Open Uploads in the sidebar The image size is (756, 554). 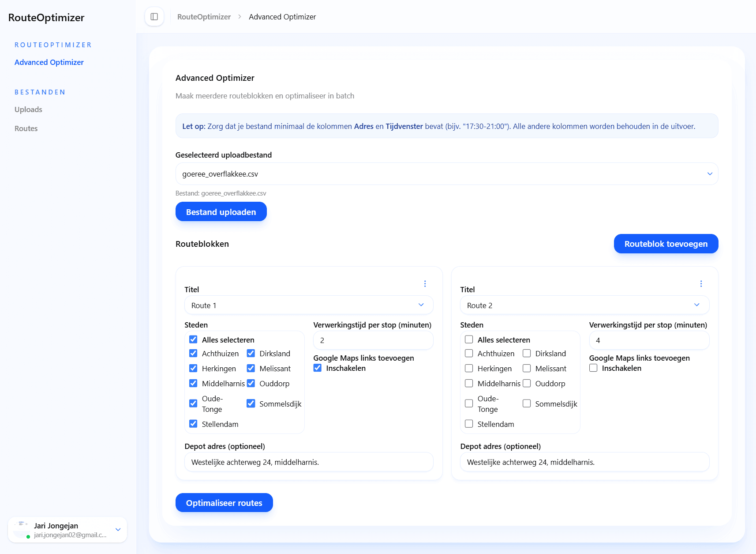[28, 109]
